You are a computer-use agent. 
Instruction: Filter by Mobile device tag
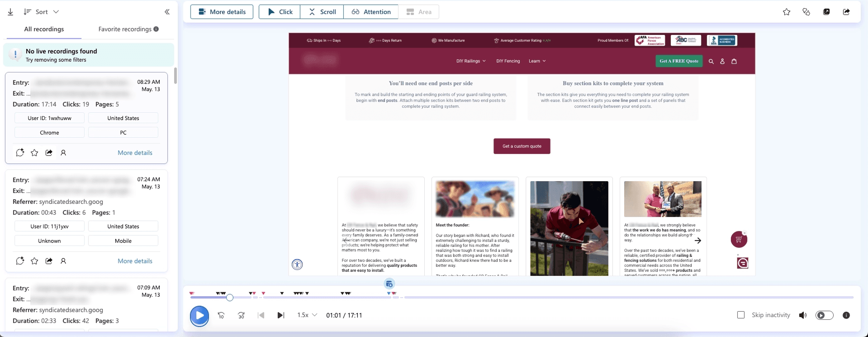(123, 241)
